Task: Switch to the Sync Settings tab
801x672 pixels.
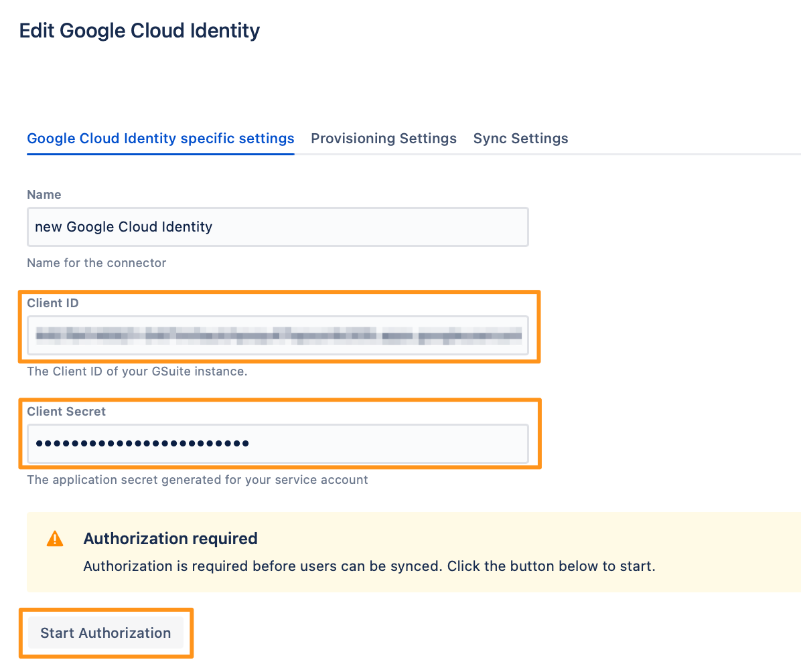Action: tap(520, 139)
